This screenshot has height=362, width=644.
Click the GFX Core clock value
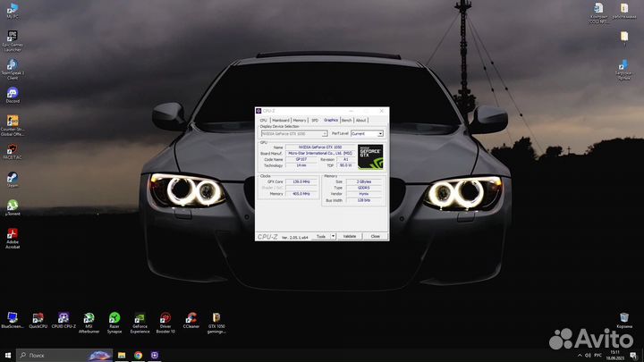(301, 181)
